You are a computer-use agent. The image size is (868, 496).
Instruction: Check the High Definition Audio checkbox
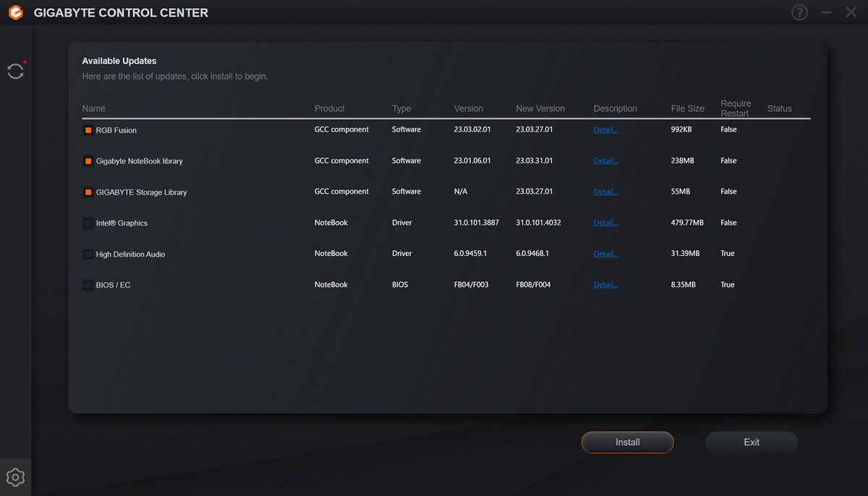pyautogui.click(x=88, y=255)
